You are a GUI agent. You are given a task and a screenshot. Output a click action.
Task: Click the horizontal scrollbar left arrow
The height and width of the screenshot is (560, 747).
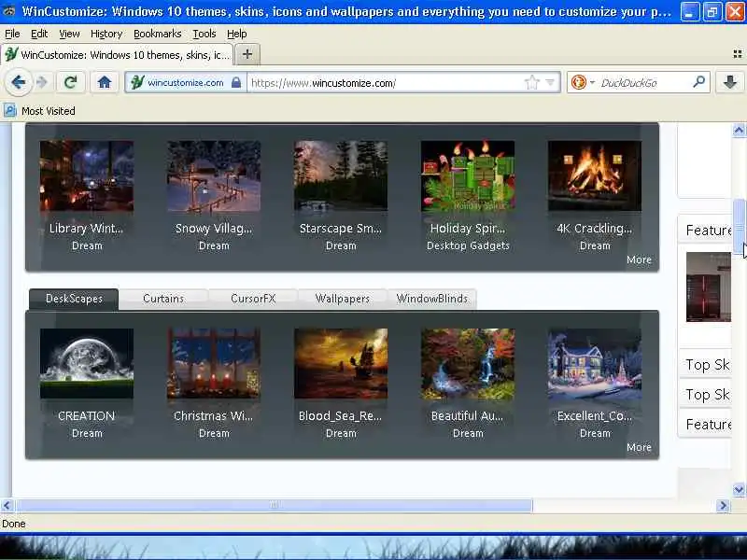(7, 505)
